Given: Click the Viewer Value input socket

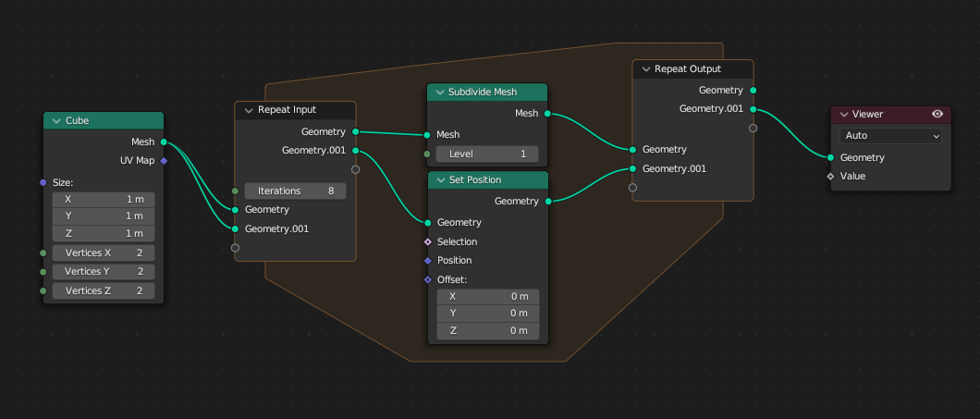Looking at the screenshot, I should click(x=830, y=176).
